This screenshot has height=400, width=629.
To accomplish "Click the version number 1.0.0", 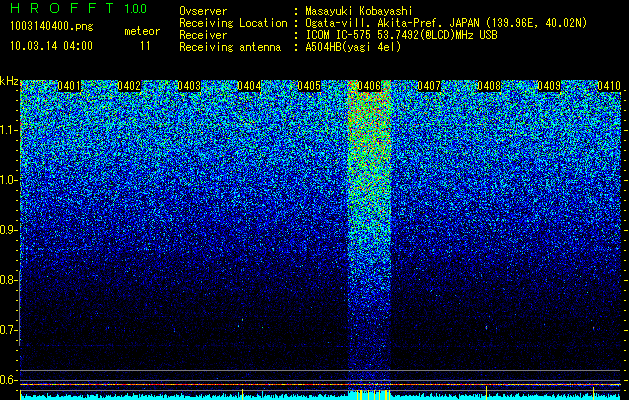I will point(135,8).
